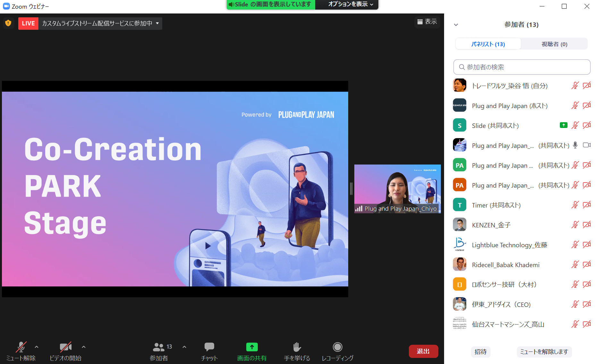This screenshot has height=364, width=598.
Task: Click the mic icon for 仙台スマートマシーンズ_高山
Action: (x=575, y=324)
